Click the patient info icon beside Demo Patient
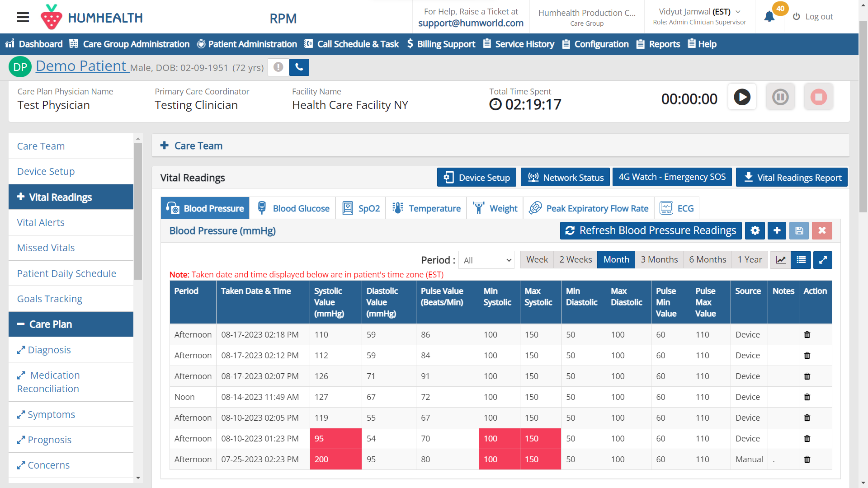Viewport: 868px width, 488px height. click(278, 67)
